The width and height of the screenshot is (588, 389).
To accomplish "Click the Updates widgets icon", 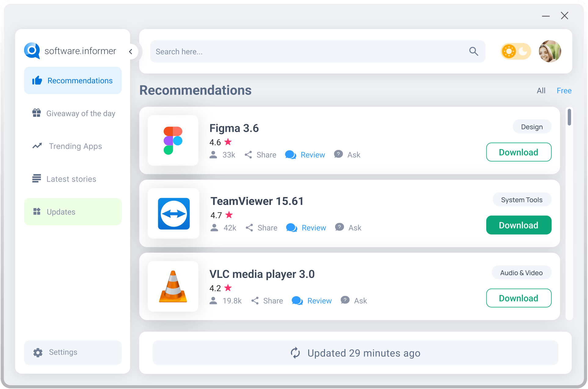I will [x=37, y=211].
